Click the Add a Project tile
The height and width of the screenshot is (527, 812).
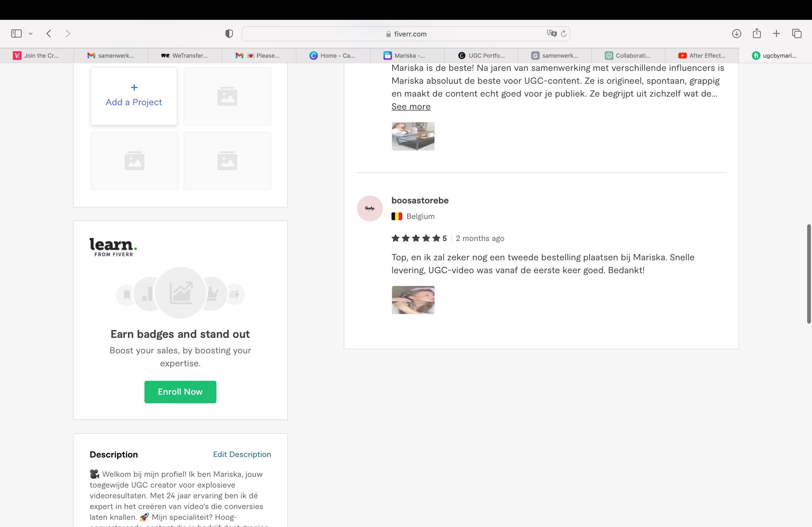tap(134, 96)
